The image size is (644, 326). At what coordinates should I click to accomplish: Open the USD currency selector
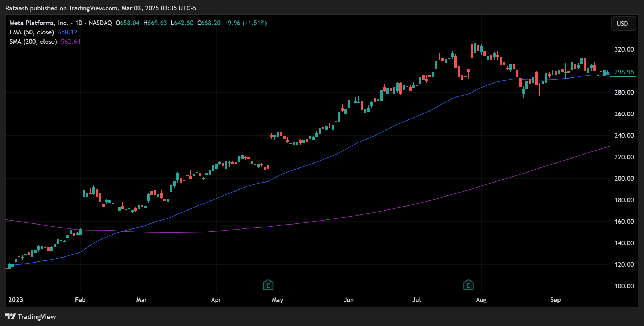(x=624, y=24)
